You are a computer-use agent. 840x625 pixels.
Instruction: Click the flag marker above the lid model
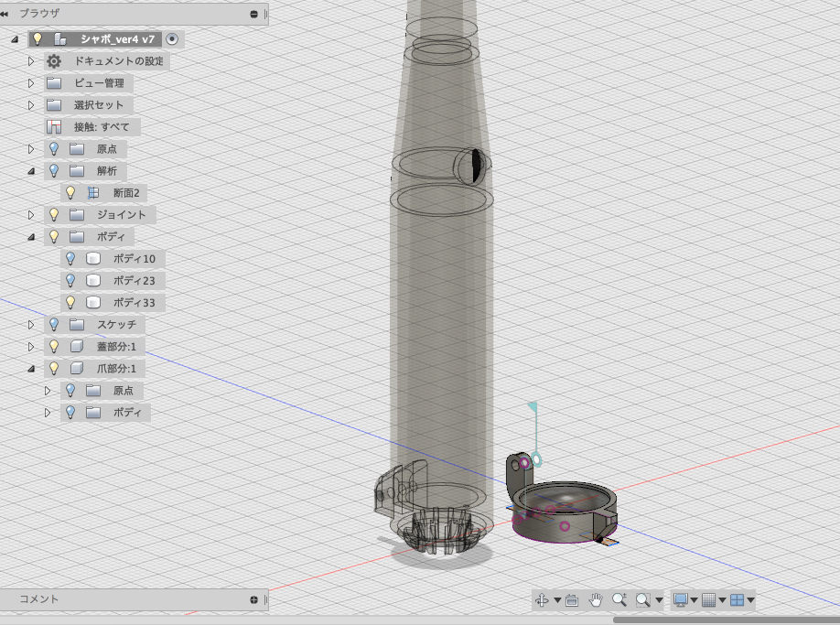tap(533, 407)
